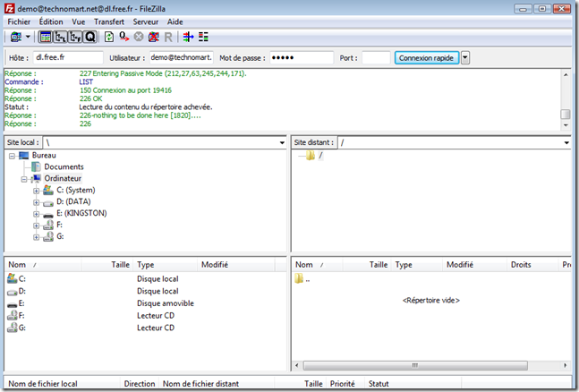The image size is (579, 392).
Task: Toggle local directory tree display
Action: (60, 37)
